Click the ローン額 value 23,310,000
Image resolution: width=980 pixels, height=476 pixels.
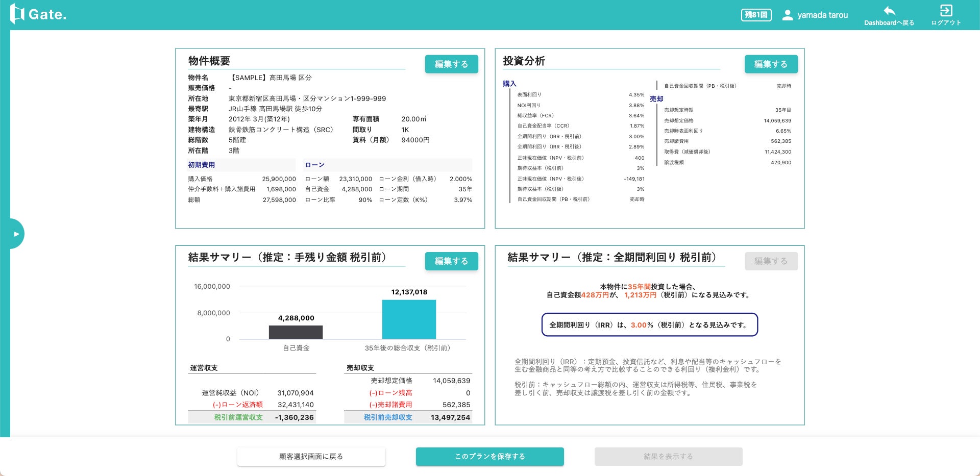click(356, 179)
